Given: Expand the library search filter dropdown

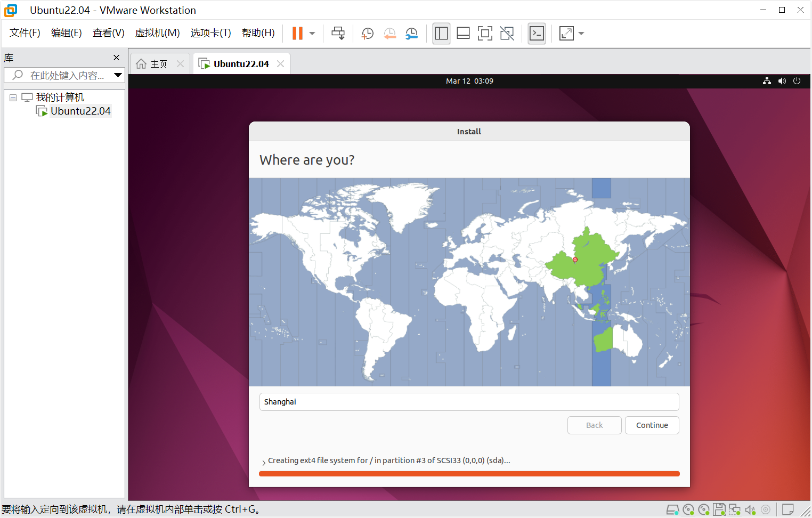Looking at the screenshot, I should [x=118, y=75].
